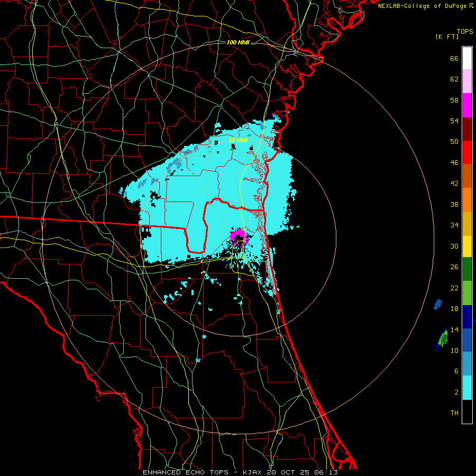Click the legend value 14
Screen dimensions: 476x476
[454, 329]
